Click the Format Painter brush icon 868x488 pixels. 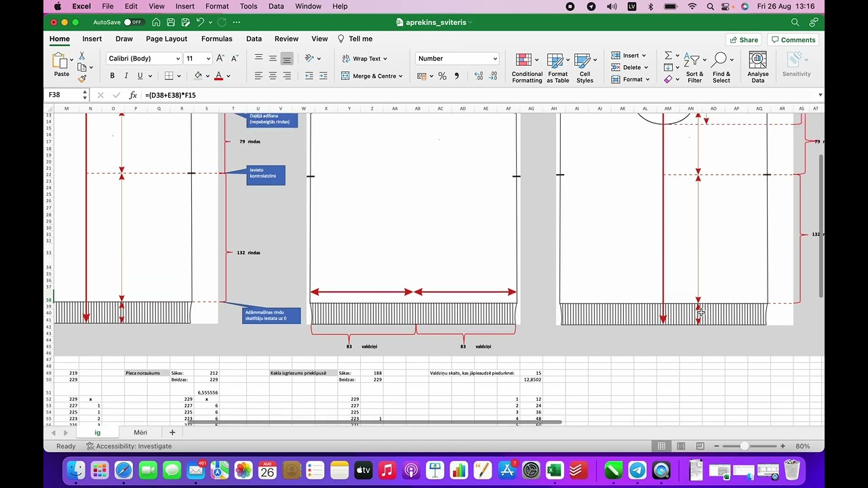pos(82,79)
